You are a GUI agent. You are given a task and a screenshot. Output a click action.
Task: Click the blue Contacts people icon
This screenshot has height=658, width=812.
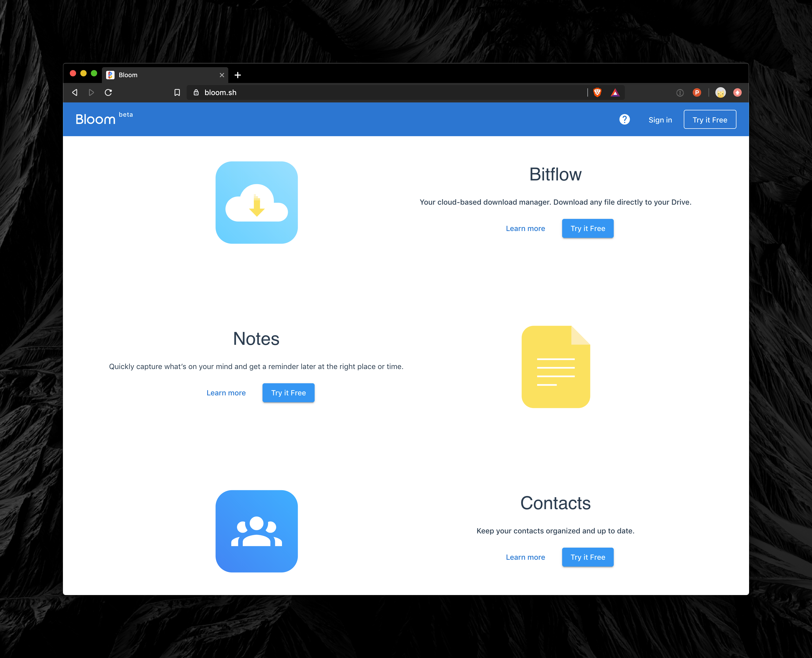(x=256, y=531)
